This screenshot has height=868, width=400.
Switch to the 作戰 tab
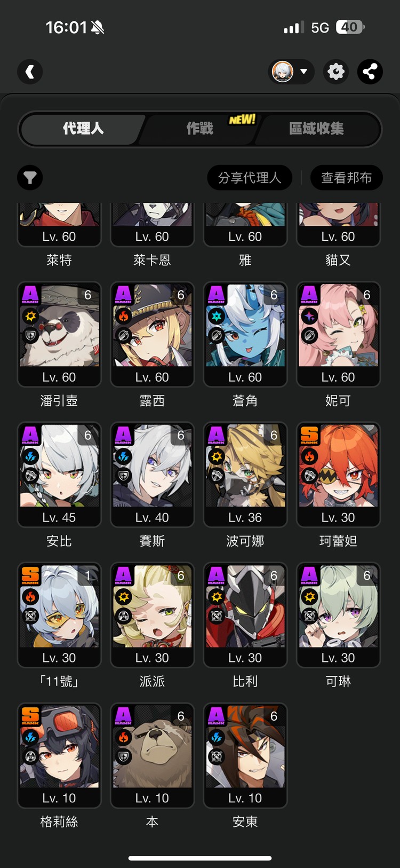coord(200,129)
